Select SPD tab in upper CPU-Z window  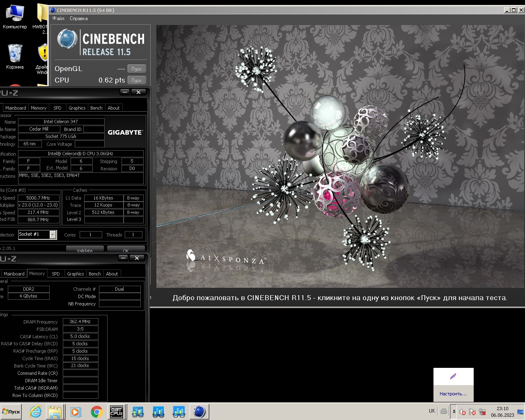coord(57,108)
